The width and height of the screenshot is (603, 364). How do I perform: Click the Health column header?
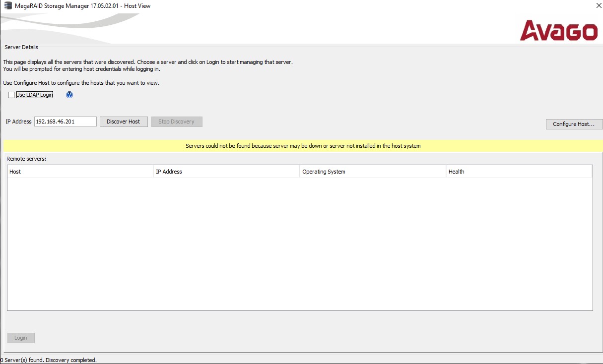pyautogui.click(x=519, y=172)
